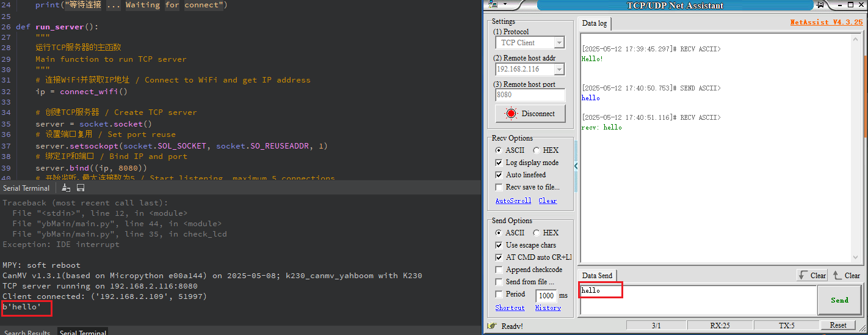Open the Net Assistant app icon menu

coord(493,5)
